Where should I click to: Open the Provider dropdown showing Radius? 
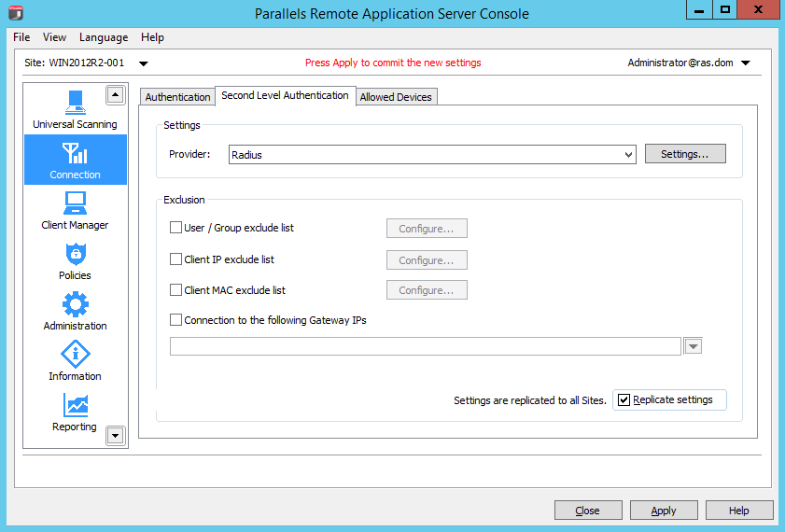[x=432, y=155]
